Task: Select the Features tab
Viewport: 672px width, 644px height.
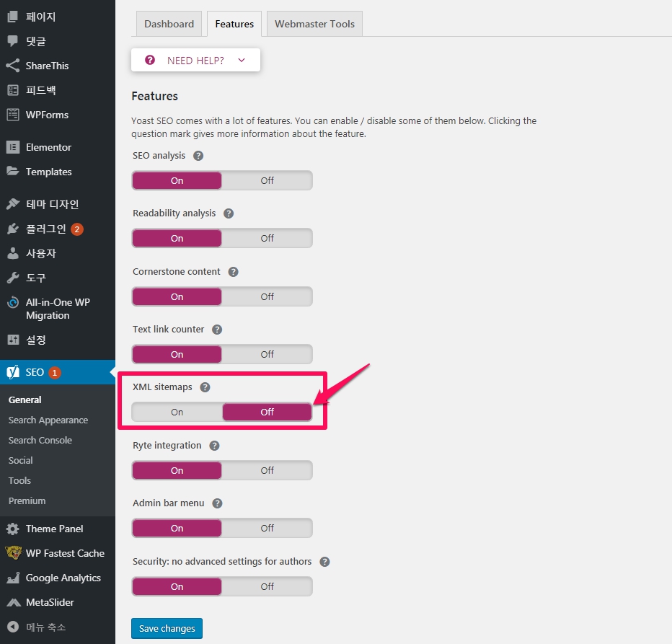Action: (234, 24)
